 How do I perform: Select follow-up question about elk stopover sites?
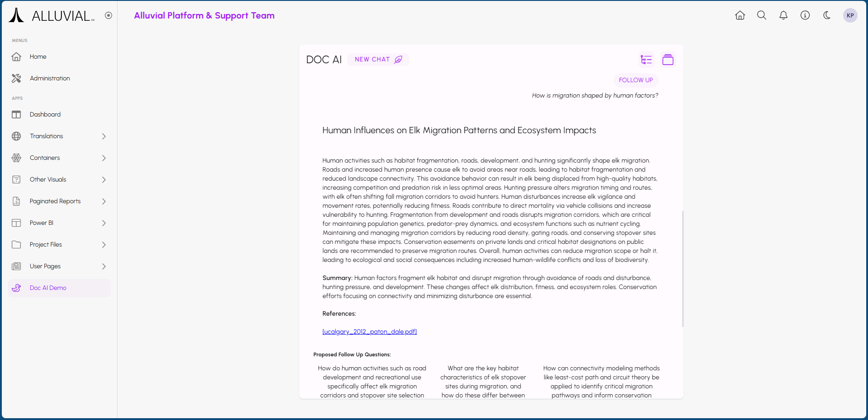click(x=483, y=382)
